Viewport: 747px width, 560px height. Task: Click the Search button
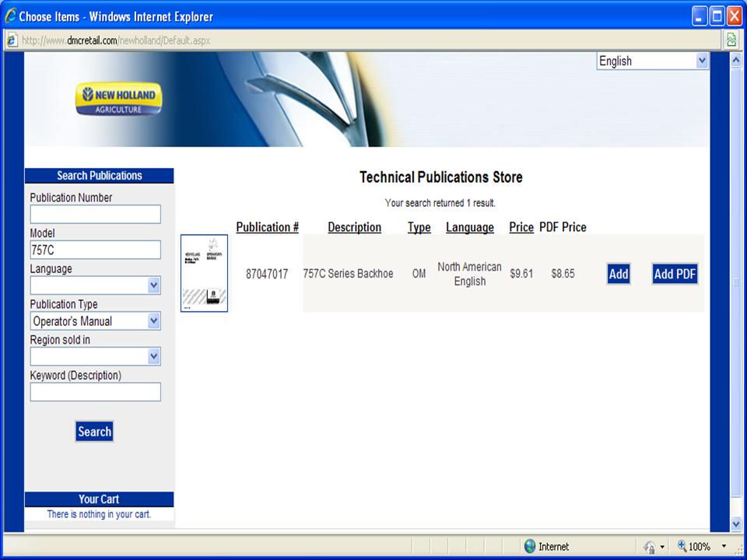[x=94, y=432]
